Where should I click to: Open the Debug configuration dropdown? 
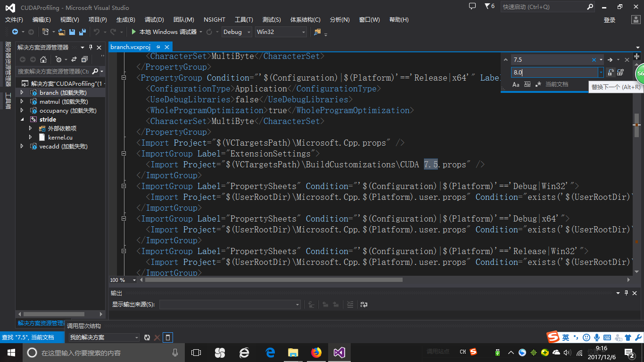pyautogui.click(x=236, y=32)
